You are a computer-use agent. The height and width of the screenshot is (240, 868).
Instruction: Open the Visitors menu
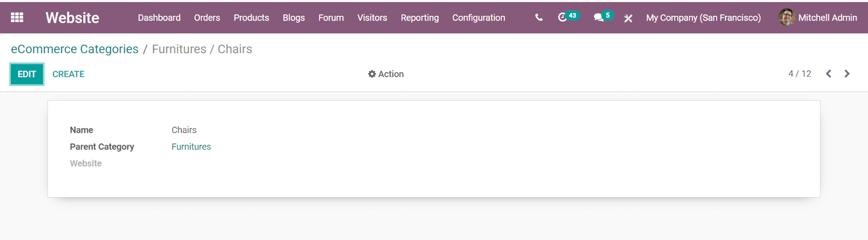coord(372,18)
